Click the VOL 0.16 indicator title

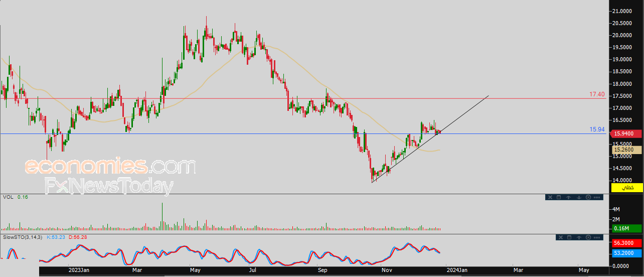click(16, 197)
